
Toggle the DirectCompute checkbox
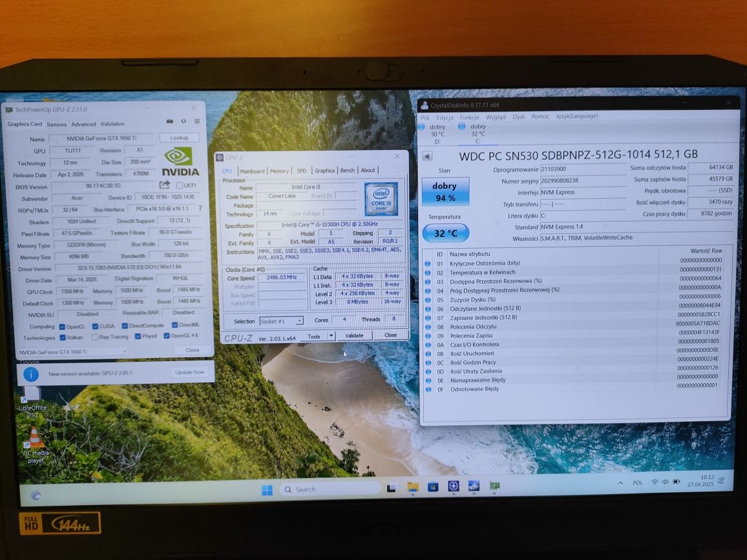tap(125, 326)
